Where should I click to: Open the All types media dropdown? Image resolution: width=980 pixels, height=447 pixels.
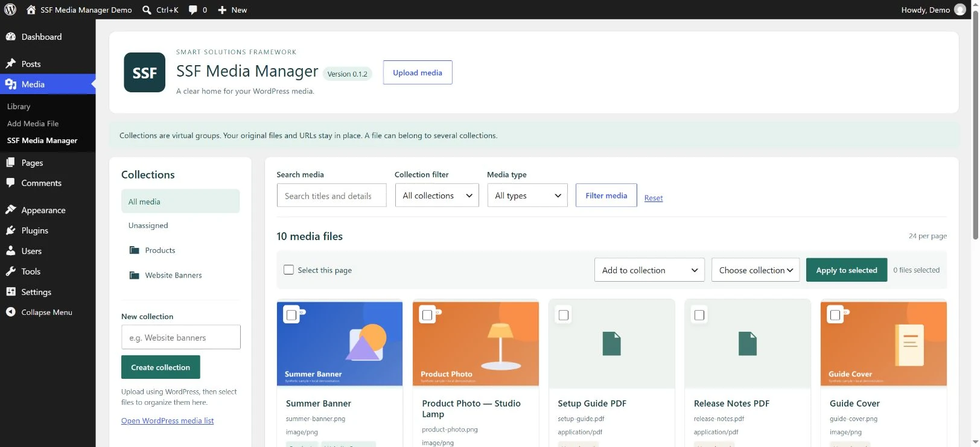coord(527,195)
